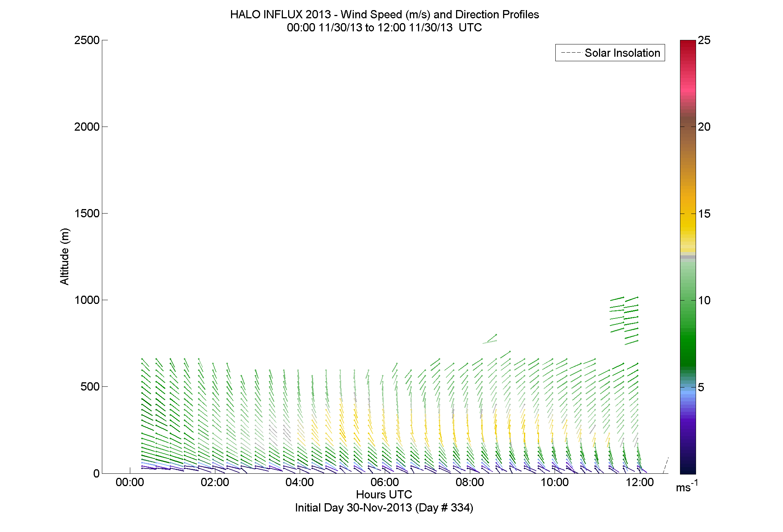
Task: Click the 2000 altitude tick label
Action: [x=87, y=127]
